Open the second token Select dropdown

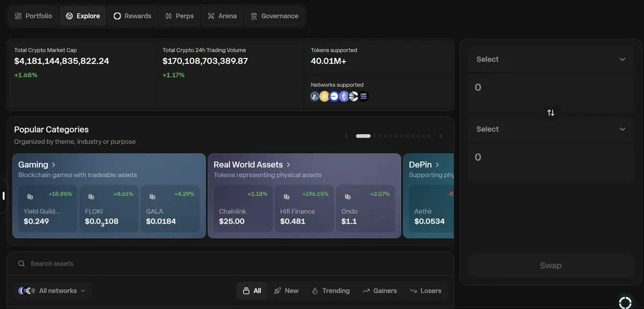(x=551, y=129)
